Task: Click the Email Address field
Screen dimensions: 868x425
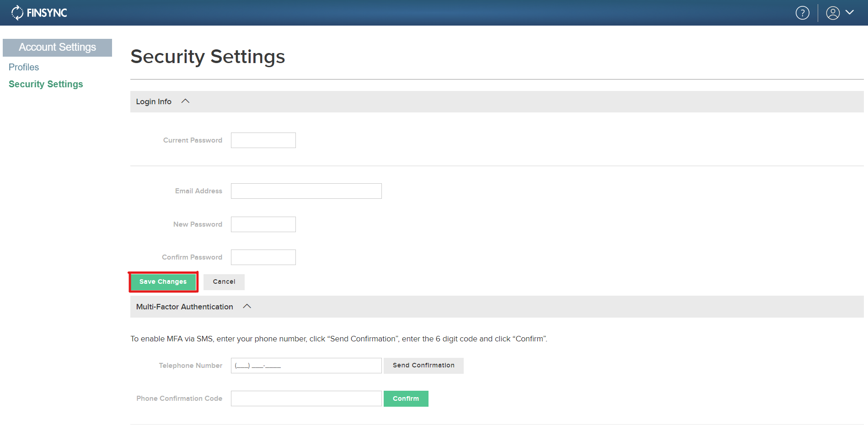Action: pos(306,191)
